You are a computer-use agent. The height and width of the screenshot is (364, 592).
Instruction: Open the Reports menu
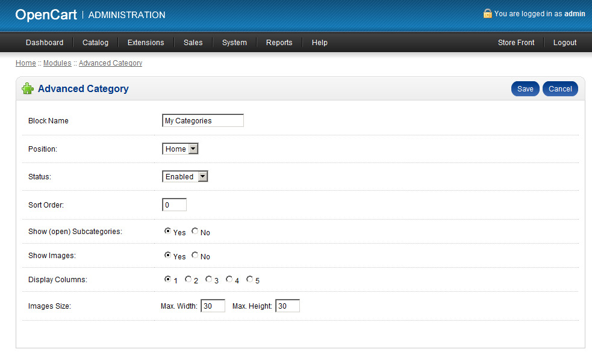click(x=279, y=43)
